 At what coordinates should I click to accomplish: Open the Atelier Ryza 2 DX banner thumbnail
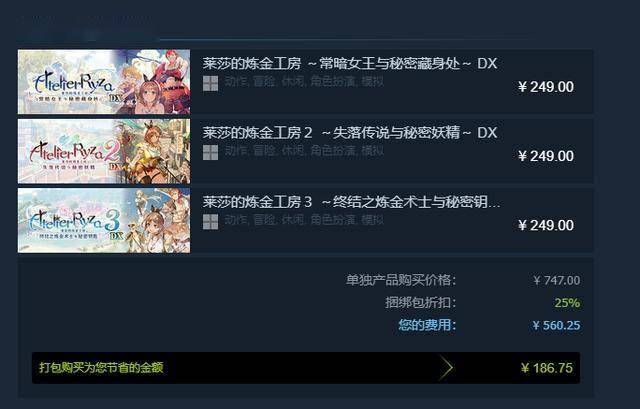(104, 151)
